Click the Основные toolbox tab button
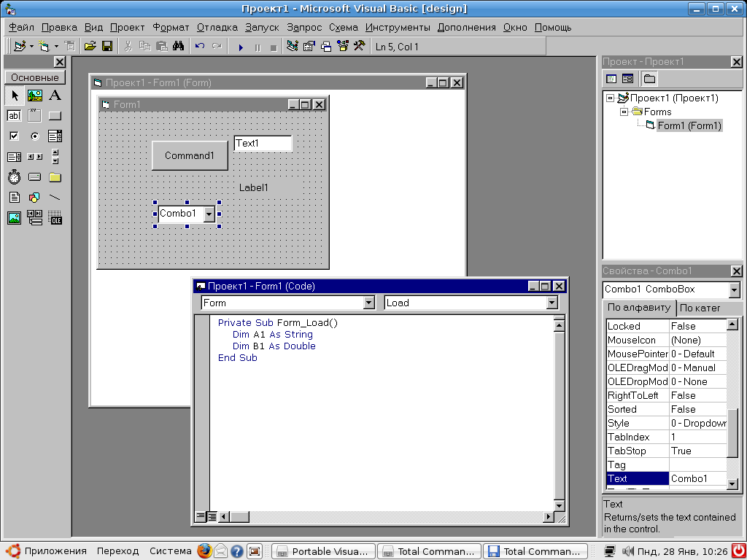Screen dimensions: 747x560 35,77
